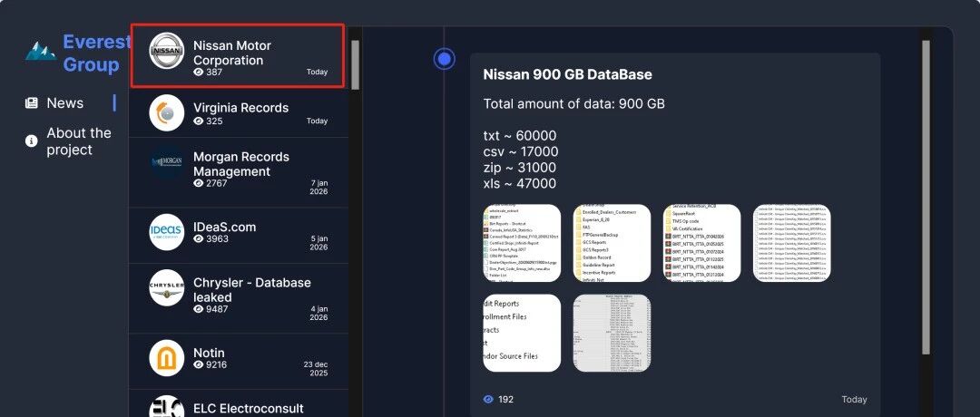Click the eye icon beside 3963 views
The width and height of the screenshot is (980, 417).
[199, 239]
